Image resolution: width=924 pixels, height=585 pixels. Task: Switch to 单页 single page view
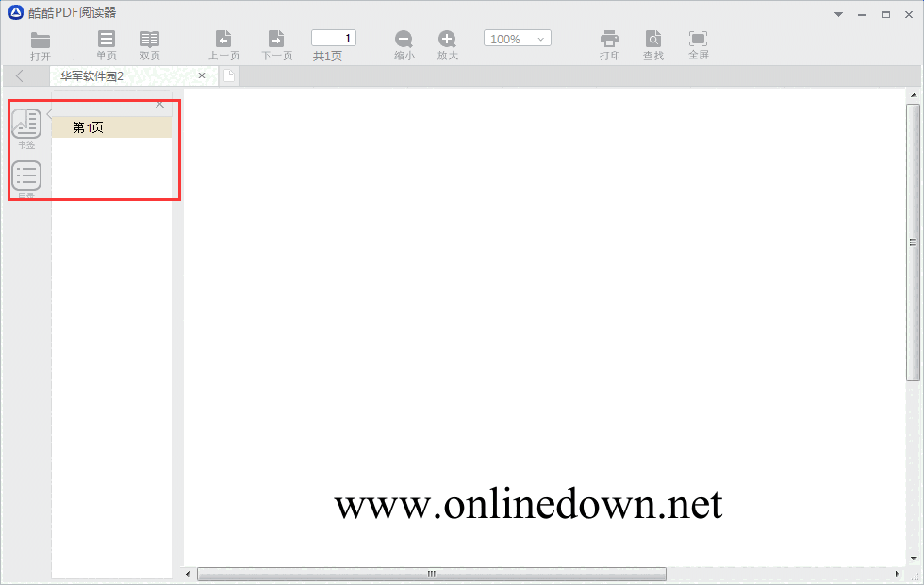[107, 46]
